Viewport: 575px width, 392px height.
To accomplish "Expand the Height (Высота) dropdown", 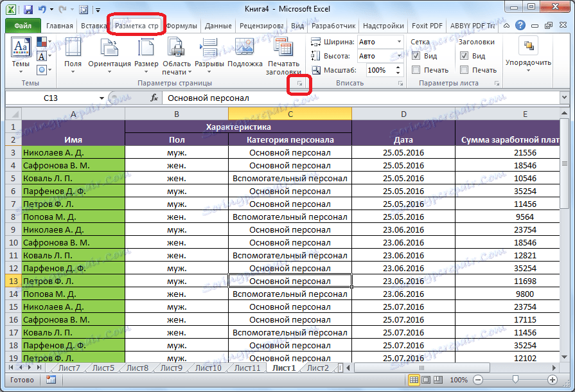I will (398, 56).
